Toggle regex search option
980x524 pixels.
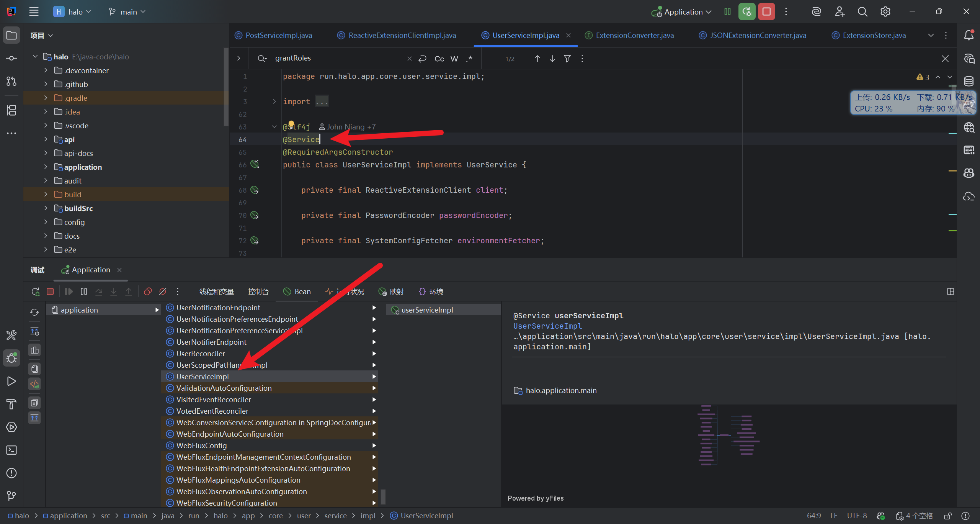(x=469, y=59)
